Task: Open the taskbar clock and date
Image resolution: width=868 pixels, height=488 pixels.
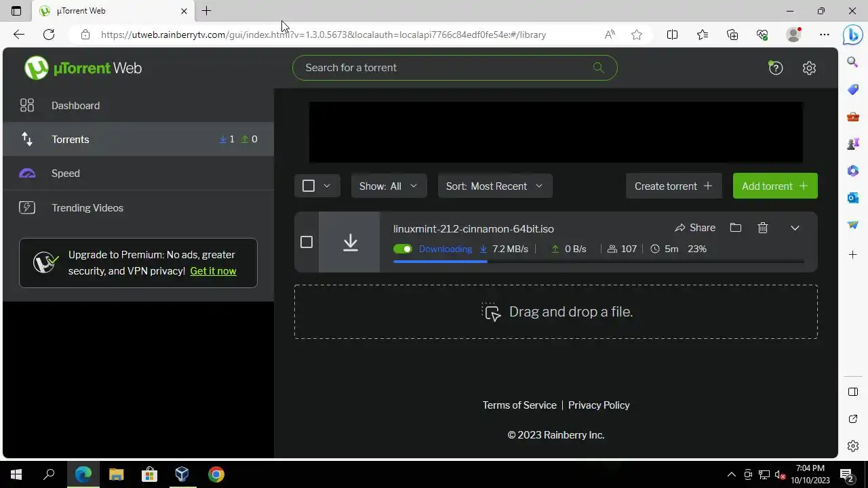Action: pos(810,474)
